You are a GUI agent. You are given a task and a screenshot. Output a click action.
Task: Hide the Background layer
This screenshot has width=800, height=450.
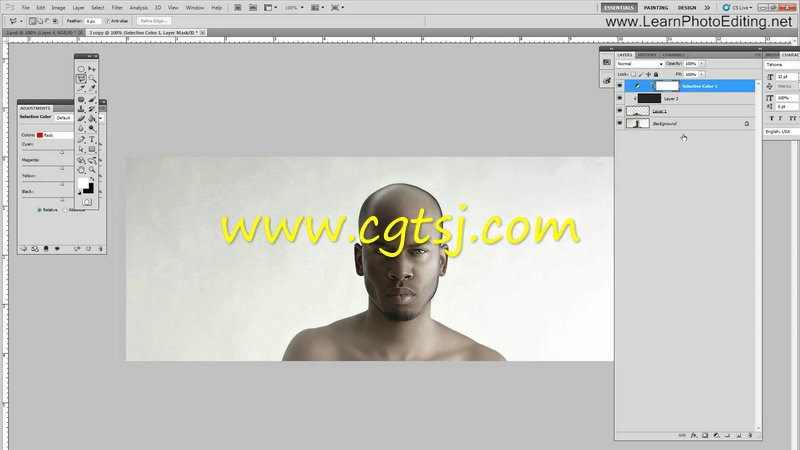pyautogui.click(x=619, y=123)
